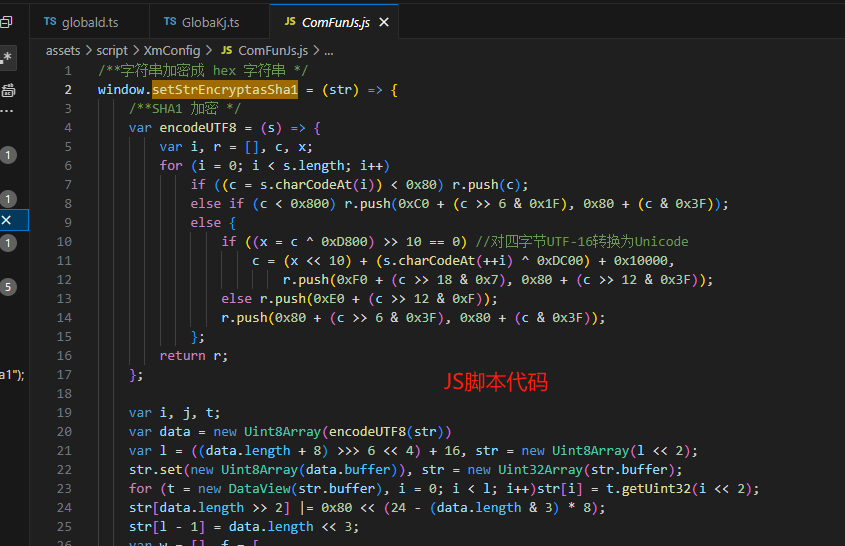
Task: Click the Collapse All icon in search panel
Action: point(6,22)
